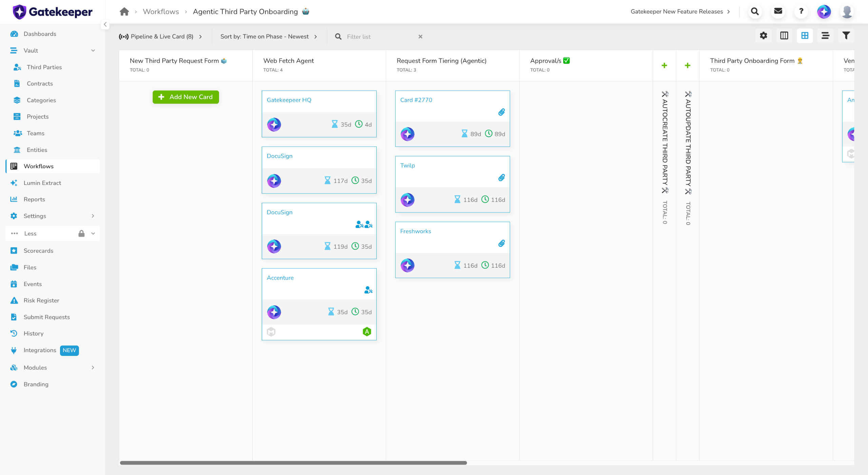The width and height of the screenshot is (868, 475).
Task: Open Scorecards in sidebar
Action: coord(53,251)
